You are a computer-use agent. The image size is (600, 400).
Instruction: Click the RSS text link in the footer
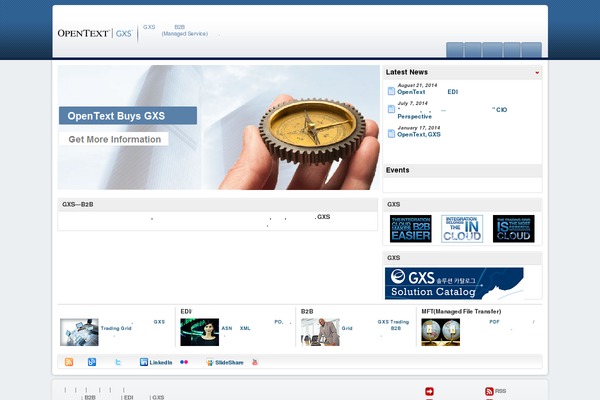pos(501,391)
